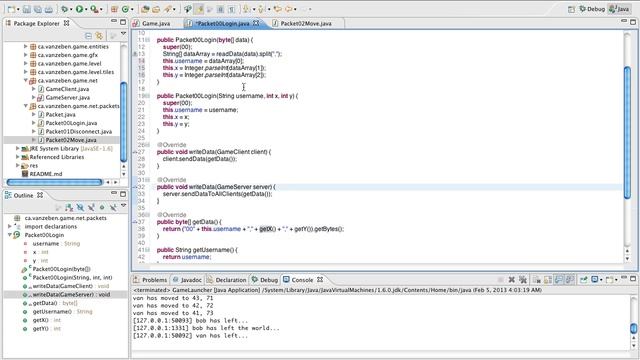Toggle Block Selection mode icon
This screenshot has width=640, height=360.
[220, 9]
